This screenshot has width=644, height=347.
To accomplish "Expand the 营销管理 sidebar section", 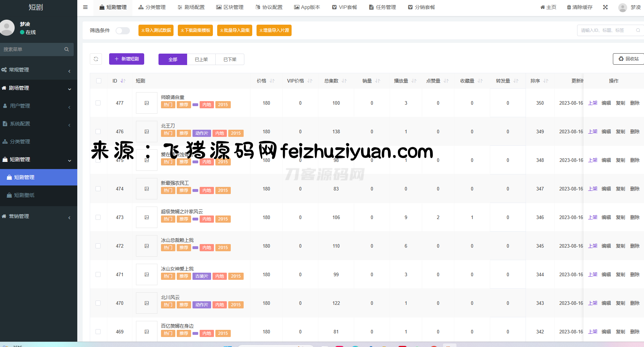I will (36, 216).
